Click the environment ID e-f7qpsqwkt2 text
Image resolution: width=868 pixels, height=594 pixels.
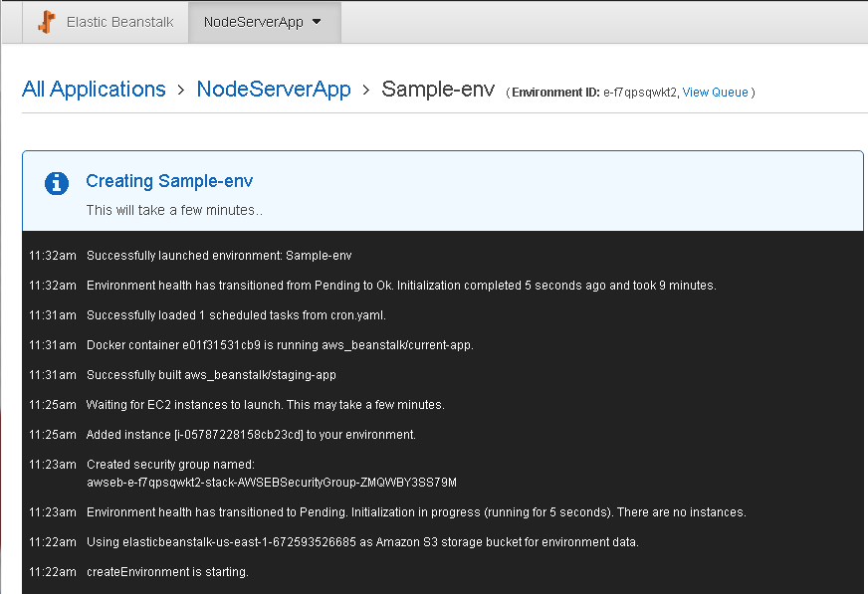pyautogui.click(x=640, y=93)
